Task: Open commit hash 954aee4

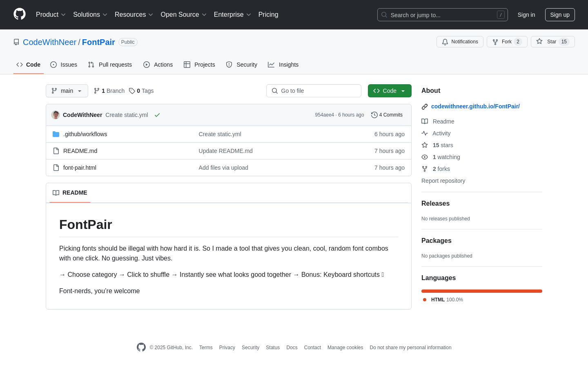Action: (x=324, y=115)
